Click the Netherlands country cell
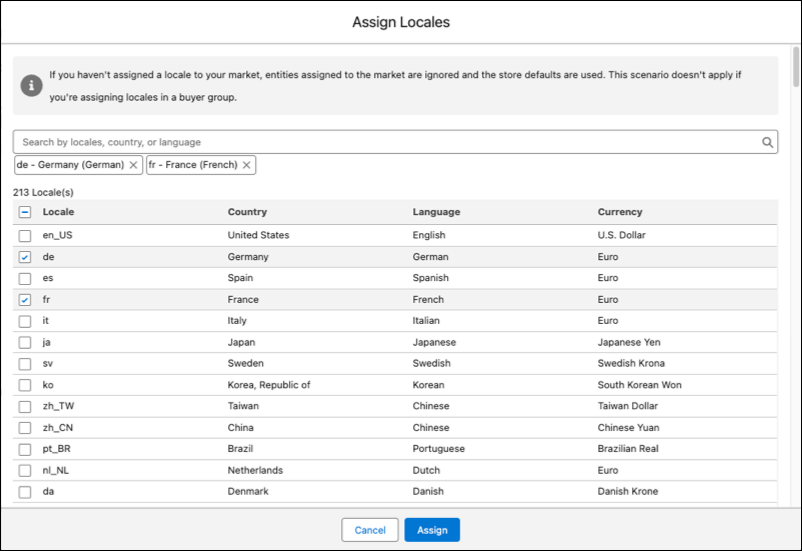Screen dimensions: 802x551 (255, 470)
